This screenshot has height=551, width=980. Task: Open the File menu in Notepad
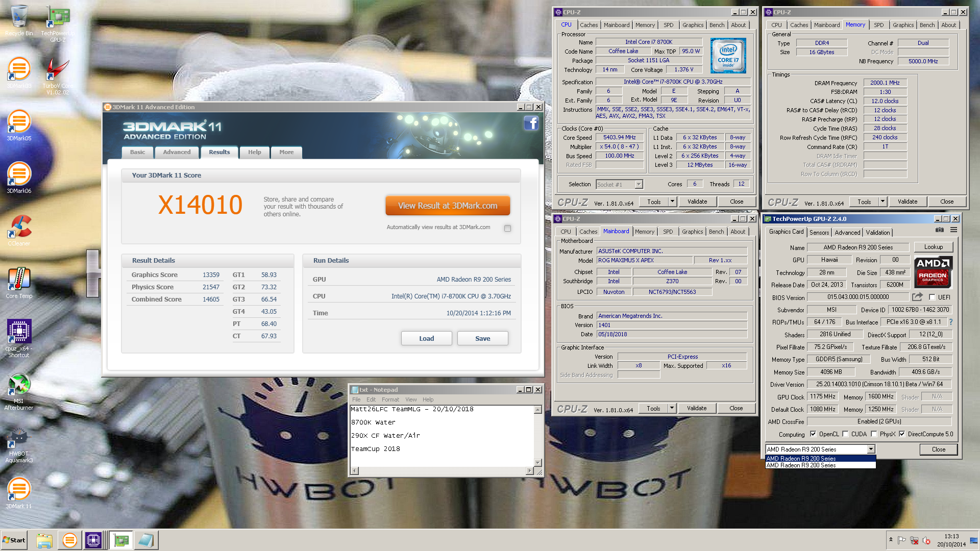[x=356, y=399]
